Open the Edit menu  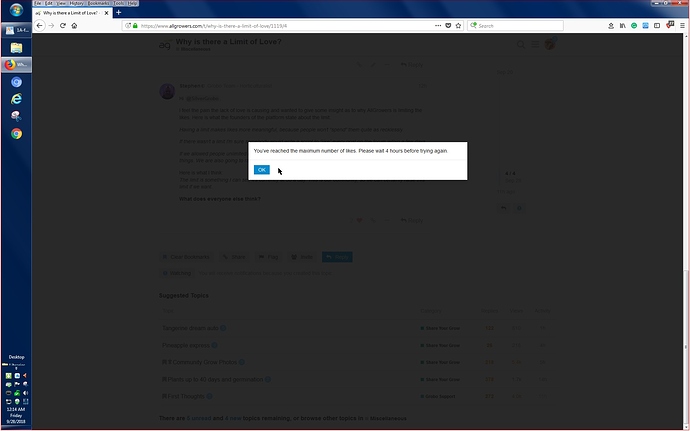click(x=49, y=3)
